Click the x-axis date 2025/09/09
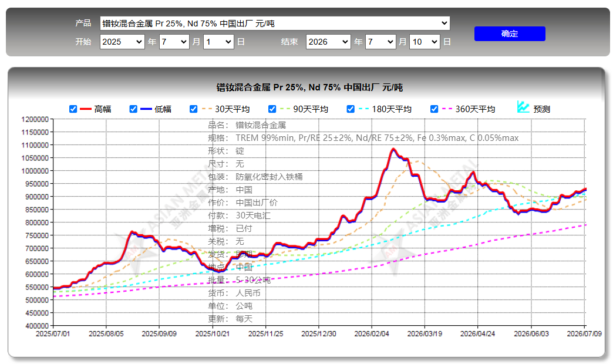This screenshot has height=364, width=613. [159, 333]
